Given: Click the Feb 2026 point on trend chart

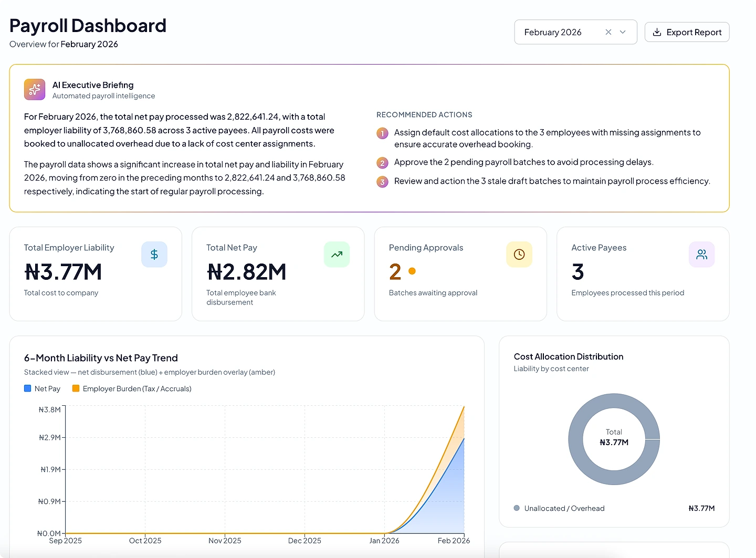Looking at the screenshot, I should (x=464, y=407).
